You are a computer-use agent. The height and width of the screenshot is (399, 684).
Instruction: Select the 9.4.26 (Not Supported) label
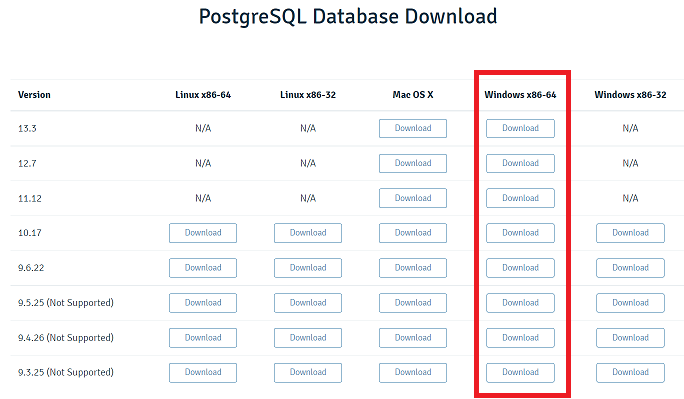[x=65, y=338]
